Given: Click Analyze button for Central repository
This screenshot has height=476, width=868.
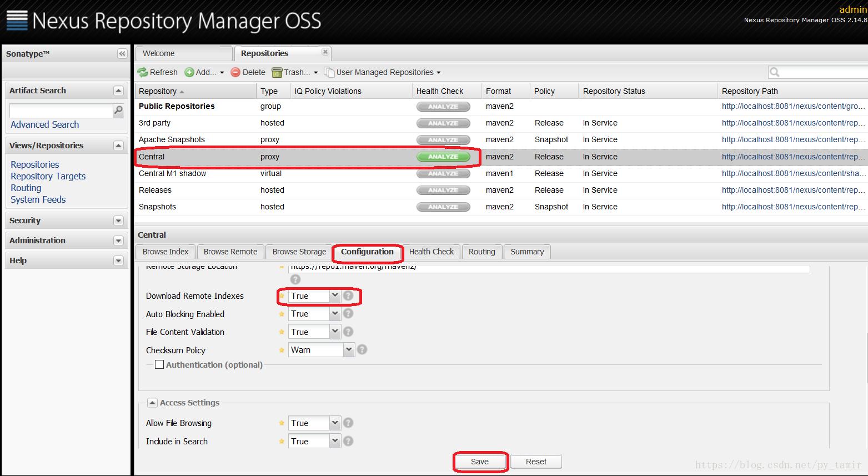Looking at the screenshot, I should point(443,157).
